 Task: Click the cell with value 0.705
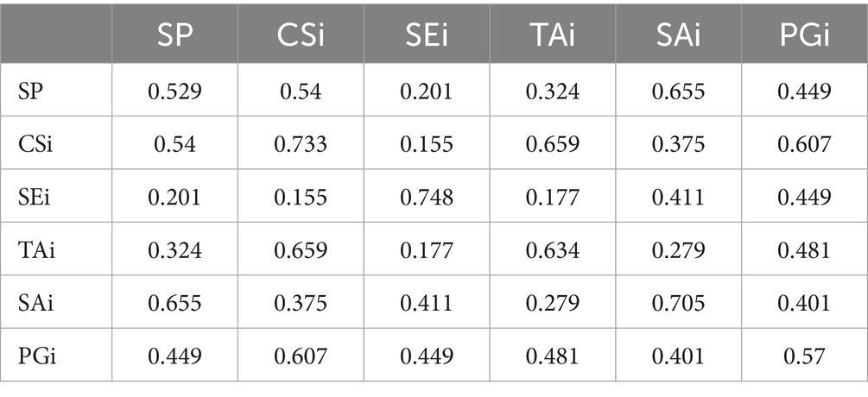(x=678, y=304)
